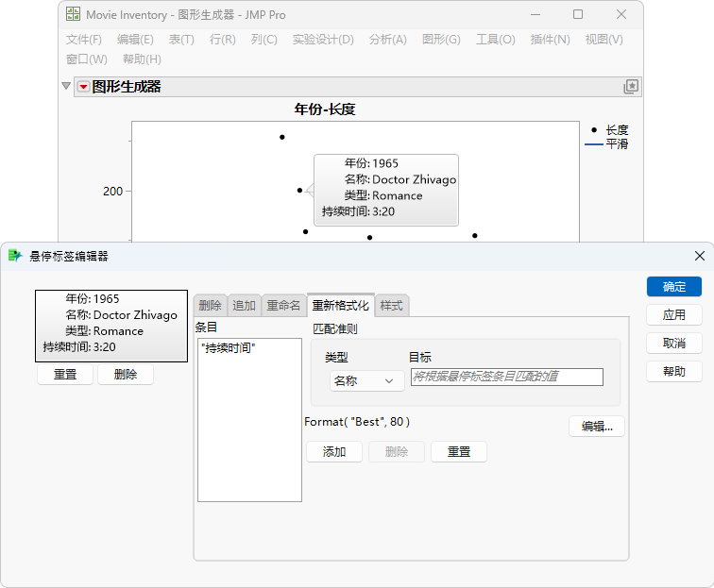714x588 pixels.
Task: Open the 实验设计(D) menu
Action: [323, 40]
